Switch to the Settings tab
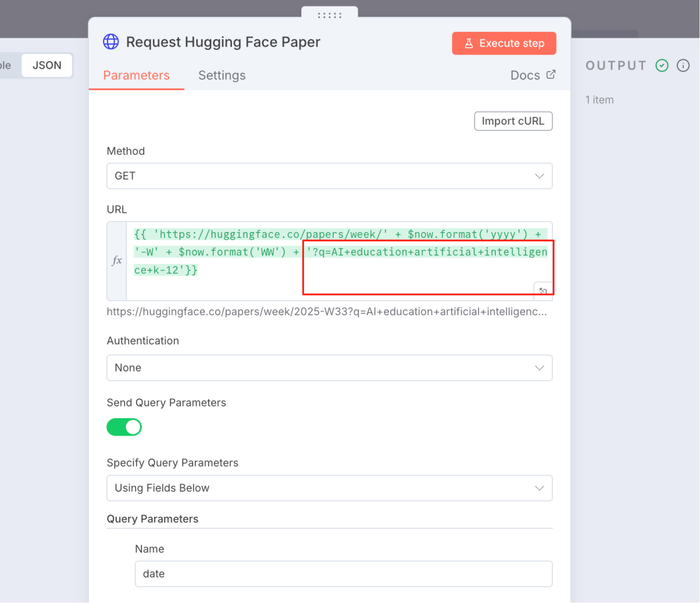Image resolution: width=700 pixels, height=603 pixels. [x=222, y=75]
